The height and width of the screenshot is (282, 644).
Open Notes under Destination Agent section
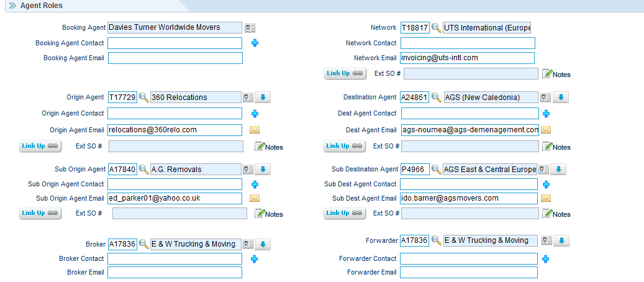[x=556, y=147]
